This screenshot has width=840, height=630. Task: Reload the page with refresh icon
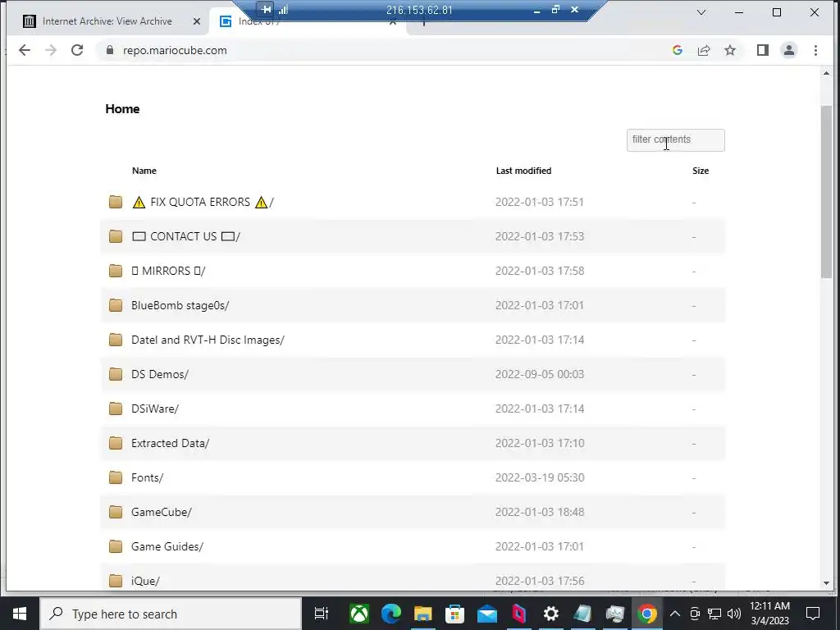coord(77,50)
